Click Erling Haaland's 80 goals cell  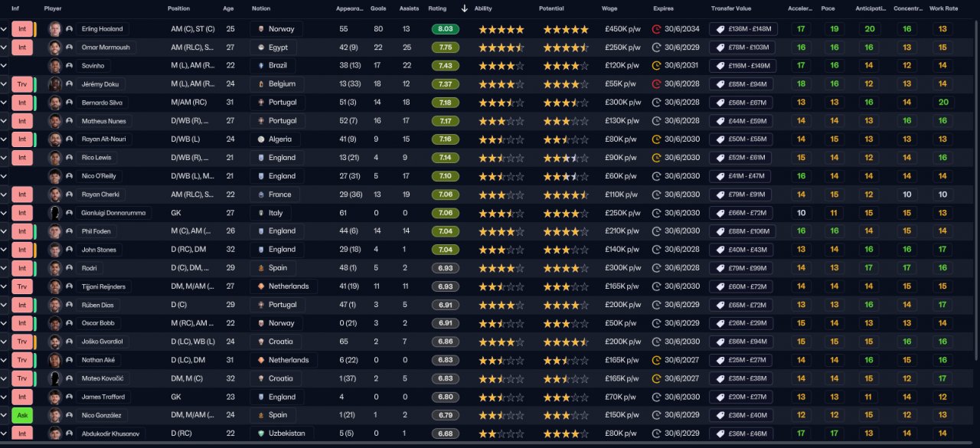pos(377,29)
